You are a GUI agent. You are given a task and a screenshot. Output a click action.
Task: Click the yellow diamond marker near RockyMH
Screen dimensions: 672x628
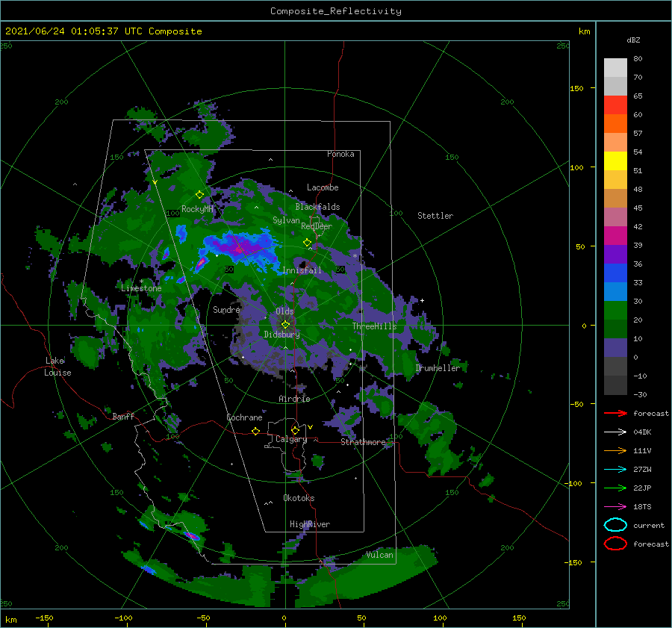click(199, 195)
